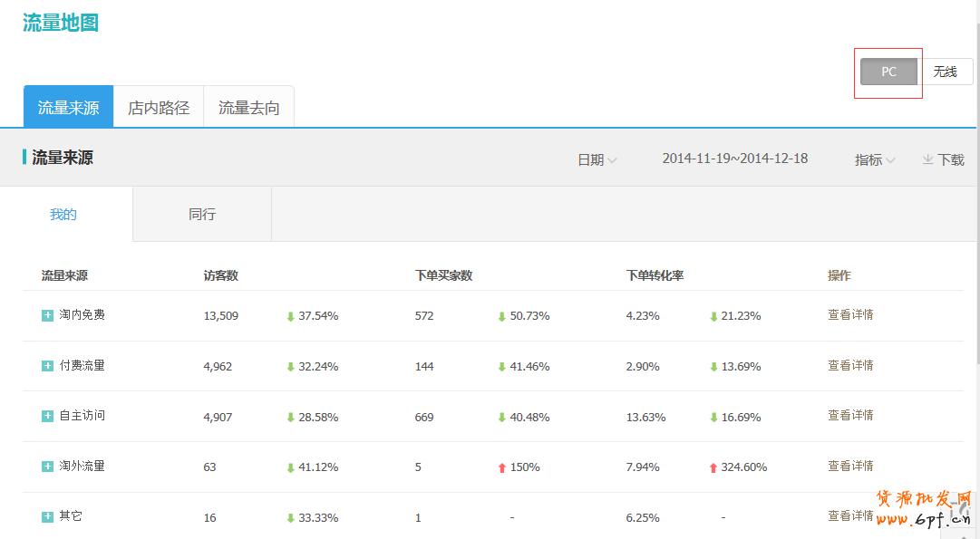Select the 流量来源 tab

pos(68,107)
